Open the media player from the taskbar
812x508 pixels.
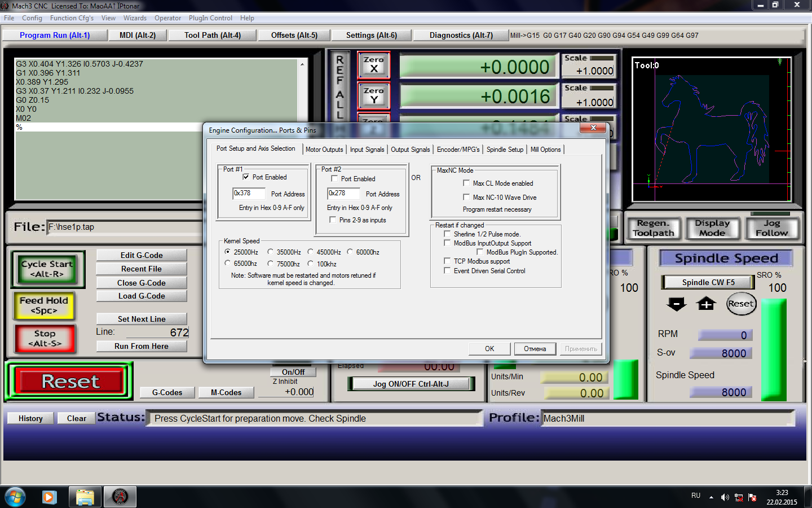point(50,497)
